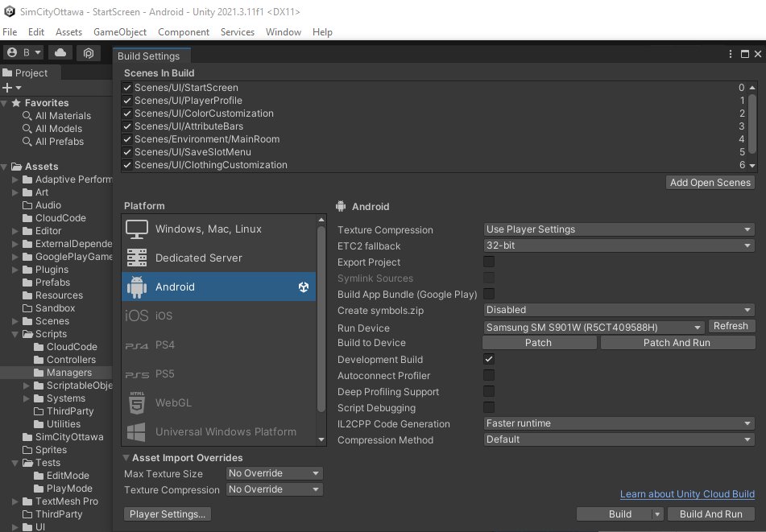The width and height of the screenshot is (766, 532).
Task: Select Windows, Mac, Linux platform
Action: pos(218,229)
